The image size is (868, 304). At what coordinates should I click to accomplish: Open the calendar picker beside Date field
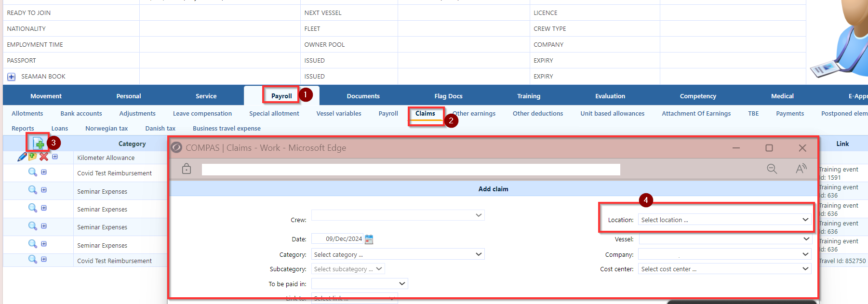pos(369,239)
